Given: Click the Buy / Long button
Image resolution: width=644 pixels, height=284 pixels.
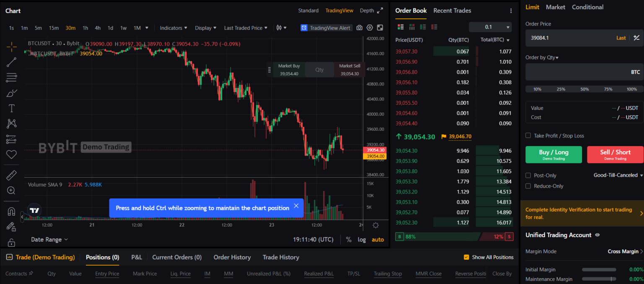Looking at the screenshot, I should [553, 154].
